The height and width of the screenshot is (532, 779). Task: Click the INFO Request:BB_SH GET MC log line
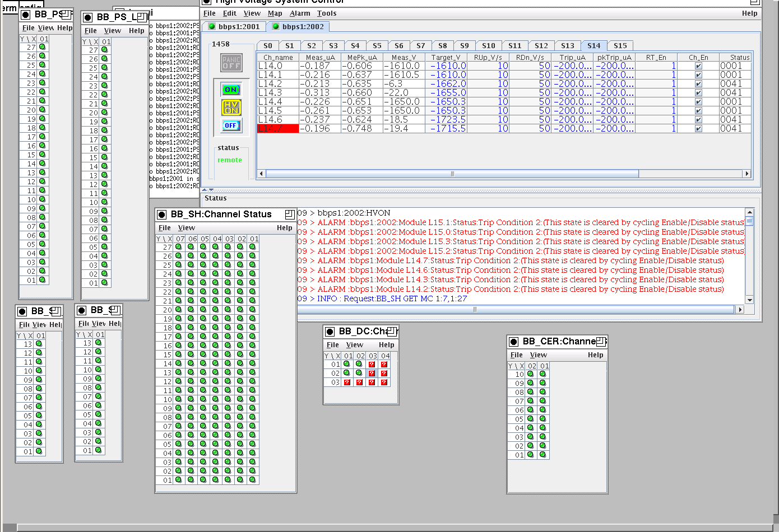(x=382, y=299)
